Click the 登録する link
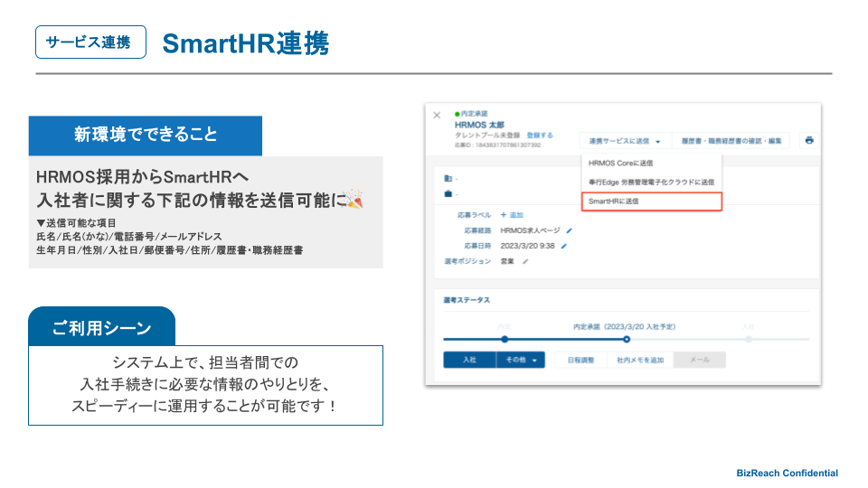868x488 pixels. (x=539, y=135)
